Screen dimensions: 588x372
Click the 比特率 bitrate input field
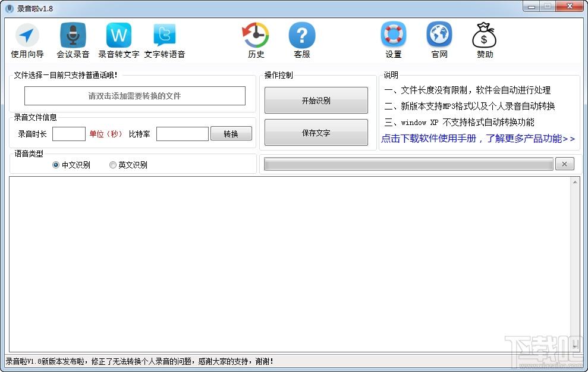182,134
